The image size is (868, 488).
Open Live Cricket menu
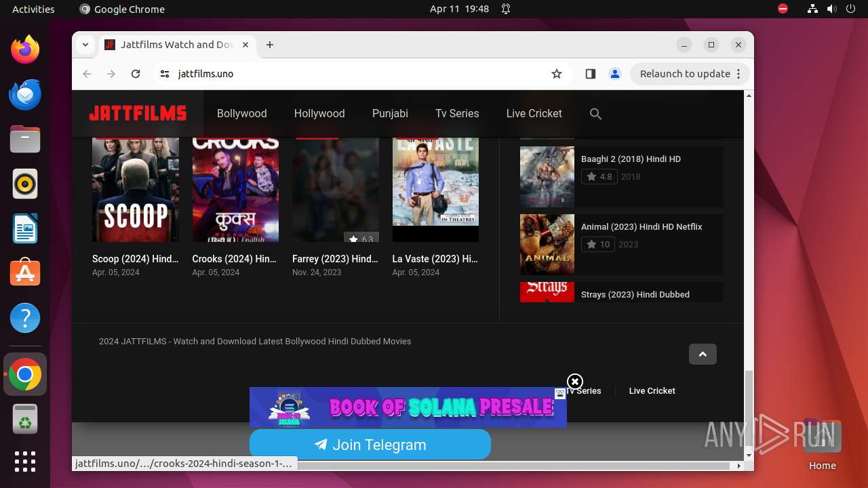(534, 113)
